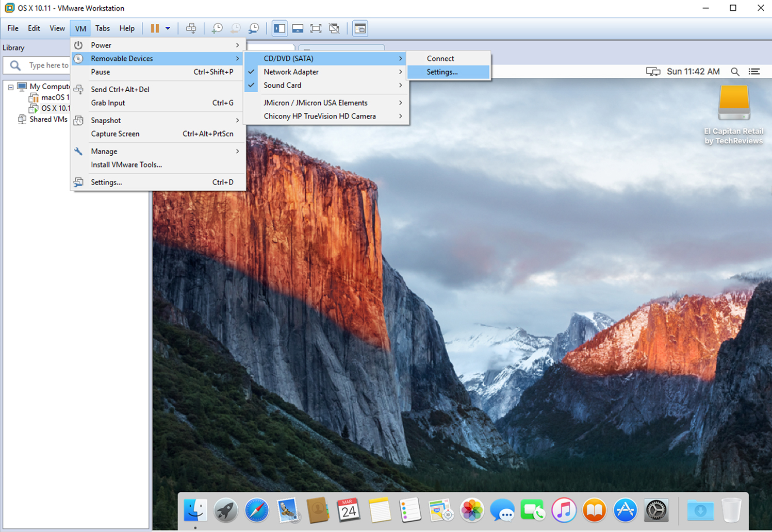Choose Send Ctrl+Alt+Del menu entry
The width and height of the screenshot is (772, 532).
158,89
